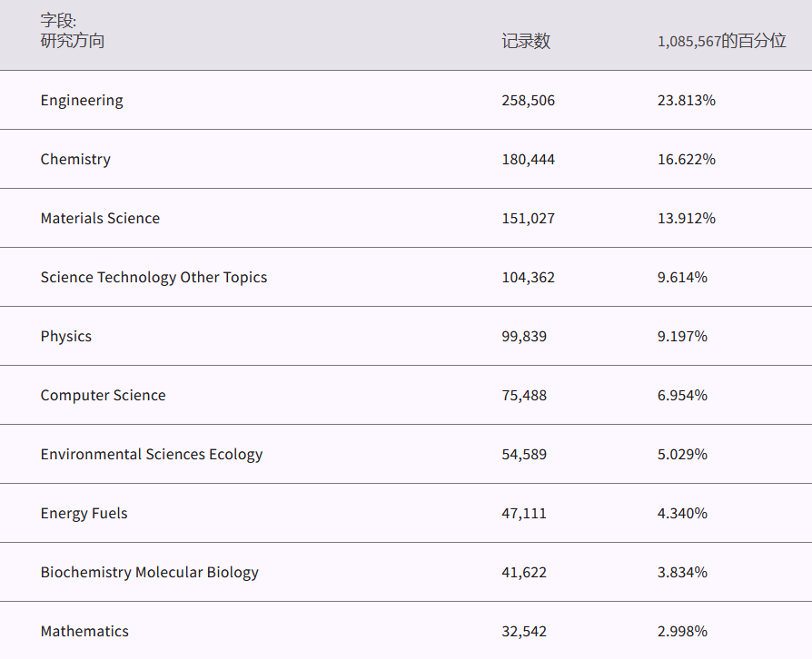
Task: Select the Energy Fuels row label
Action: (x=84, y=514)
